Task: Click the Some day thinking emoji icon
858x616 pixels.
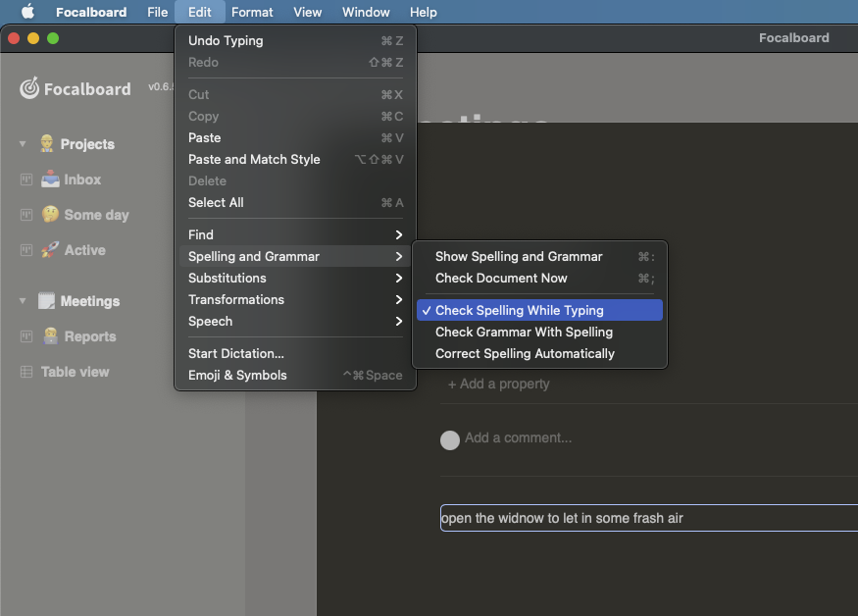Action: pos(50,214)
